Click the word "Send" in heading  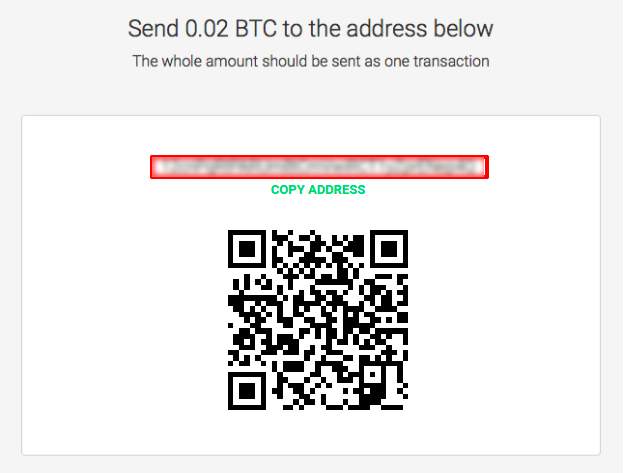[153, 29]
